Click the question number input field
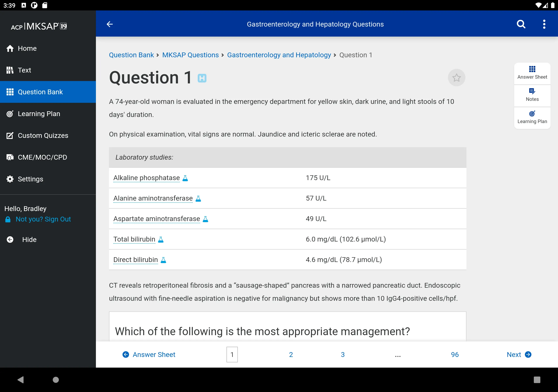The height and width of the screenshot is (392, 558). pos(232,355)
